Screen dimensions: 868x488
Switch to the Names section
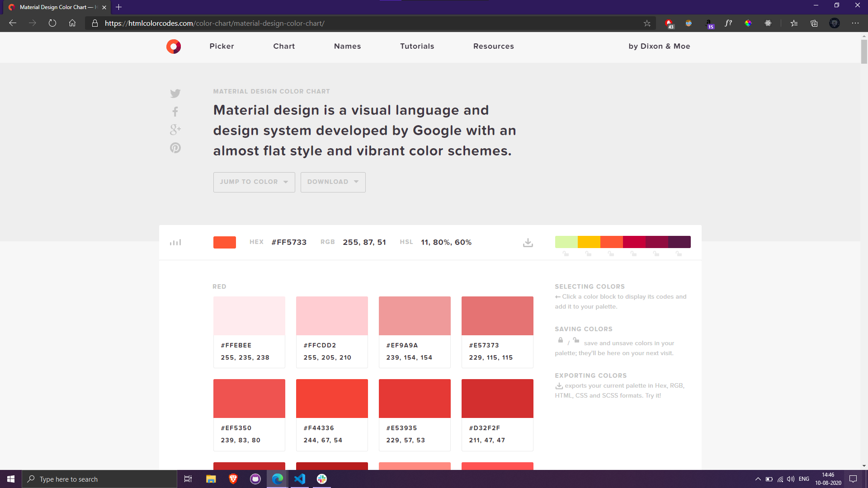347,46
